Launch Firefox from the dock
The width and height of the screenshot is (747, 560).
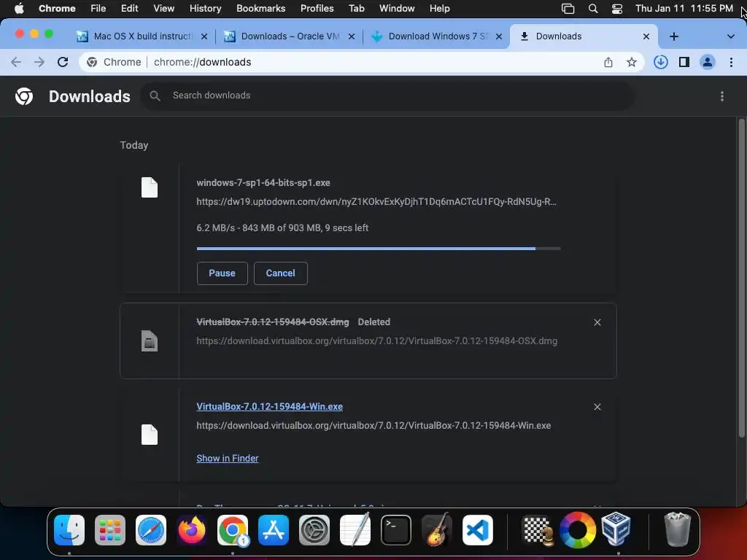point(192,530)
